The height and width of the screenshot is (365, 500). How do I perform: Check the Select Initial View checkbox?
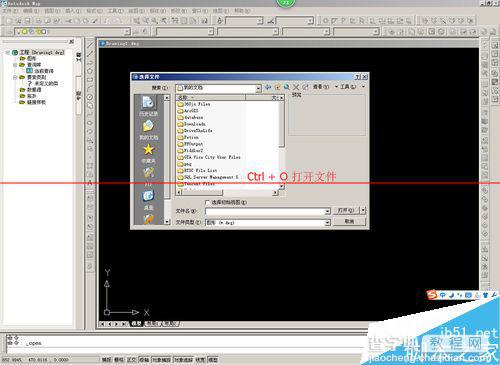coord(207,202)
